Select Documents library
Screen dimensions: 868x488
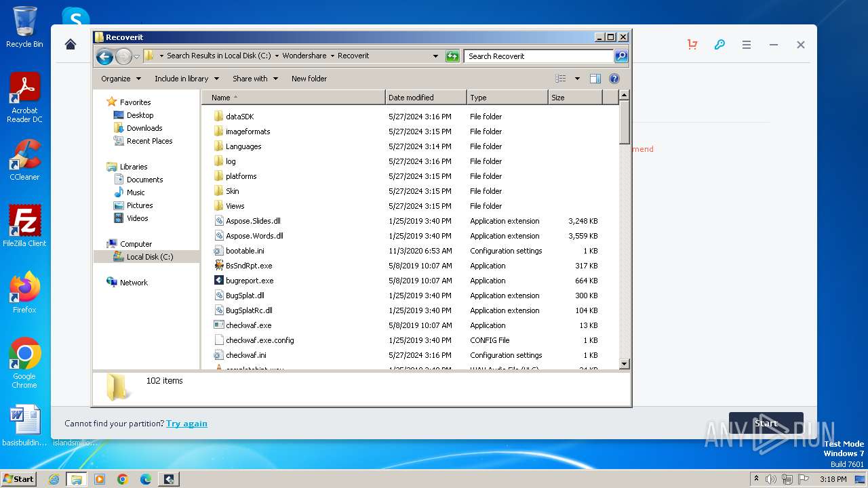[144, 180]
